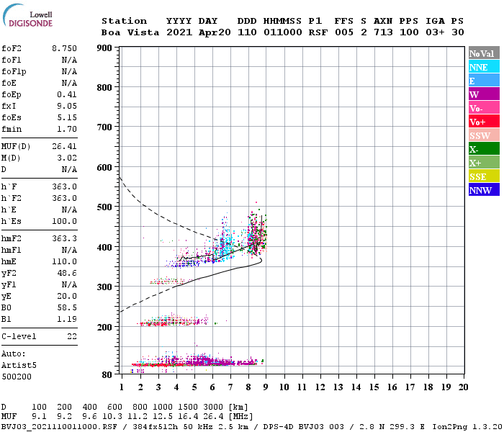Click the foEp value 0.41
Viewport: 504px width, 432px height.
[67, 94]
